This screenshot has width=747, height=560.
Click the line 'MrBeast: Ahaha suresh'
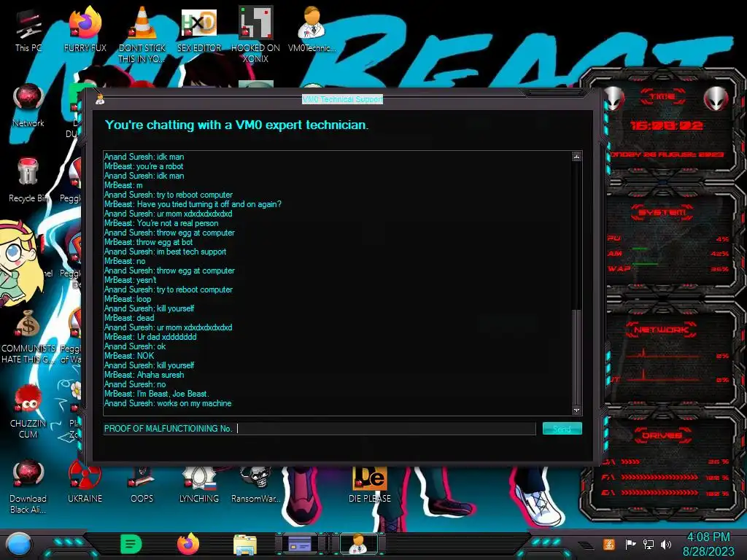(144, 375)
